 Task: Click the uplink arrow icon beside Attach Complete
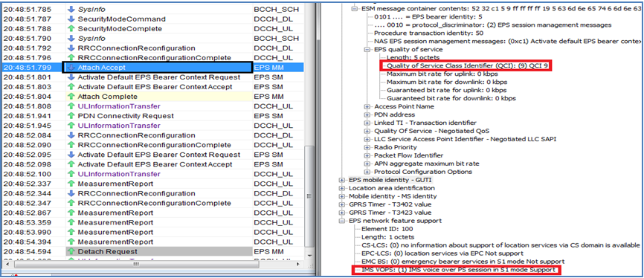tap(71, 97)
